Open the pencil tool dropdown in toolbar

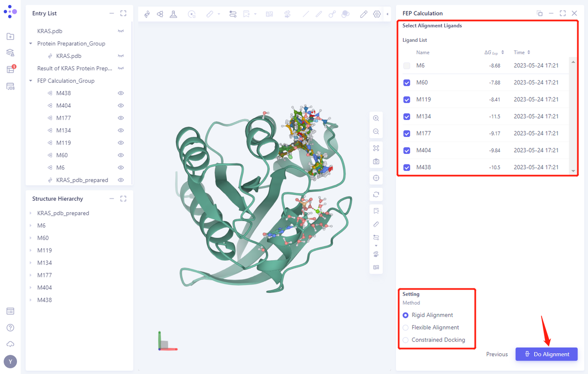tap(219, 14)
